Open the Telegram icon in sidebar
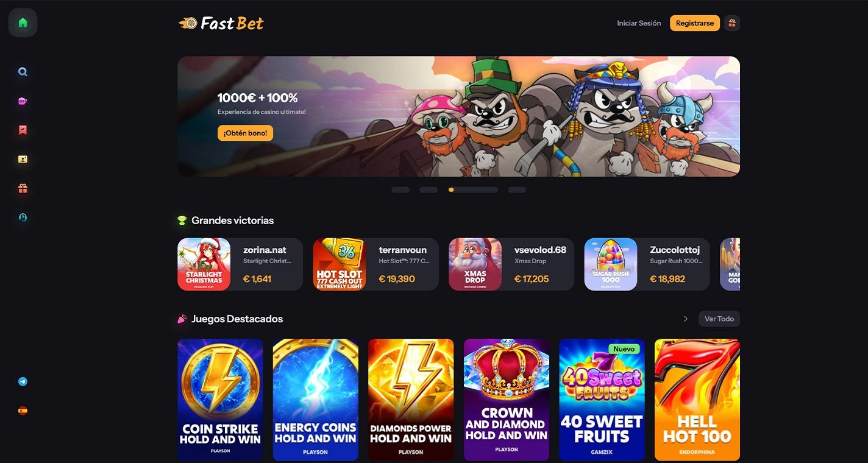 coord(23,381)
